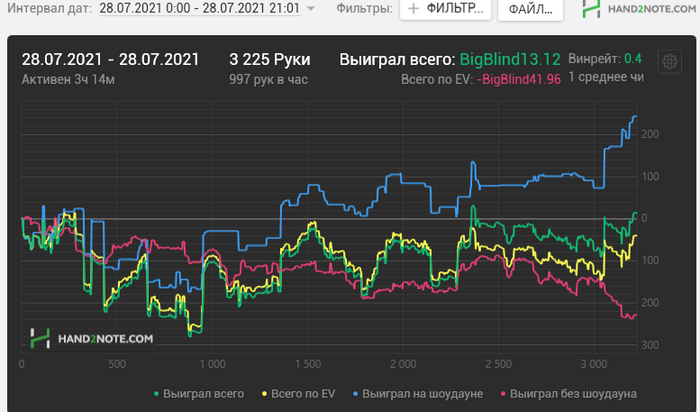Click the x-axis label 3 000
The height and width of the screenshot is (412, 700).
tap(594, 364)
